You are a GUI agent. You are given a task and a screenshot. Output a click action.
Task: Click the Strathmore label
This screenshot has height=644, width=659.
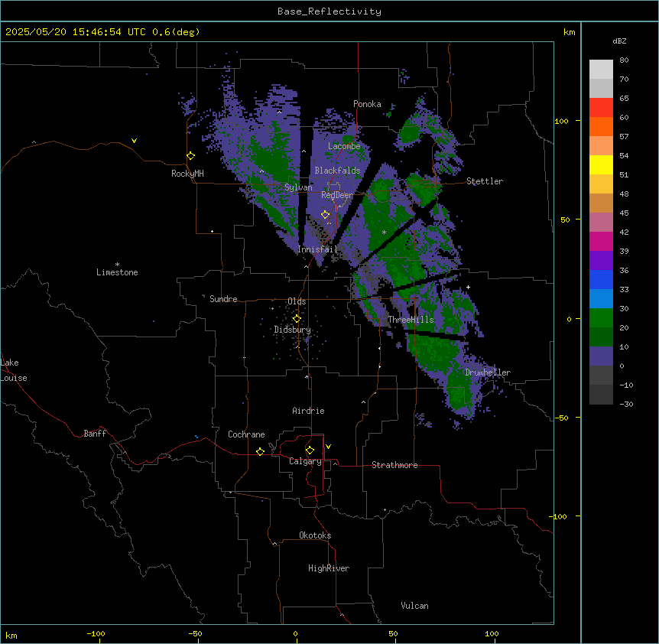(x=394, y=465)
